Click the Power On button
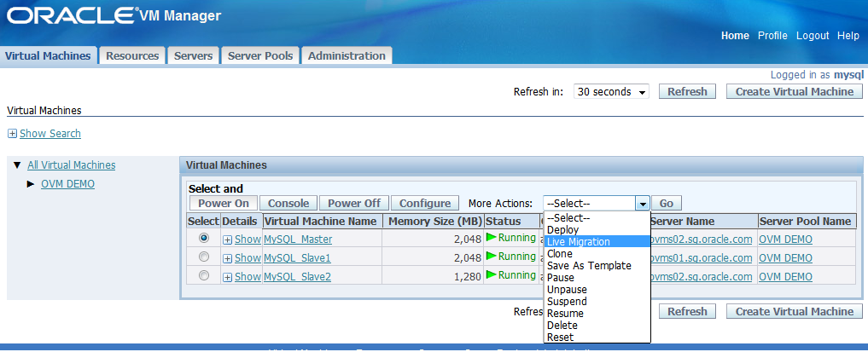Screen dimensions: 868x352 point(224,204)
